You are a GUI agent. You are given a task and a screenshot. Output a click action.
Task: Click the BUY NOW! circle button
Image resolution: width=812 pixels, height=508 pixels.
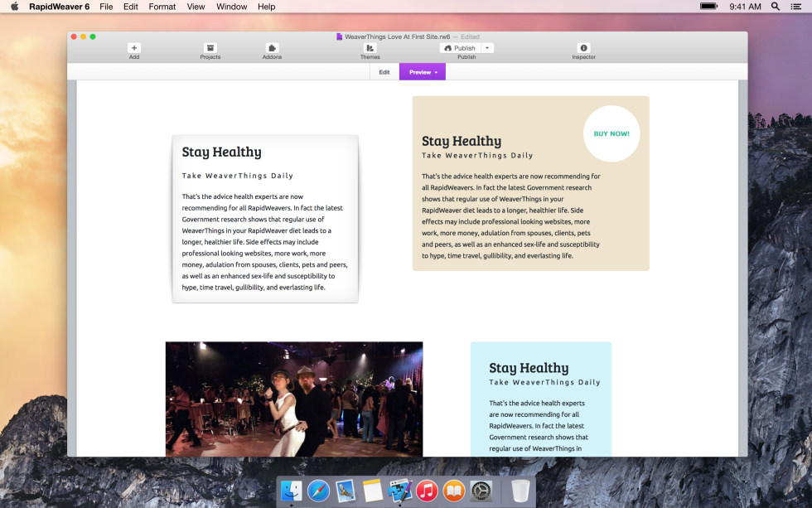tap(611, 133)
